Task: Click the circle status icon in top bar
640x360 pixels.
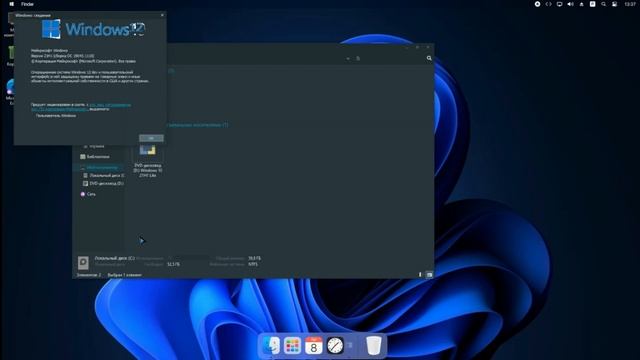Action: click(x=538, y=4)
